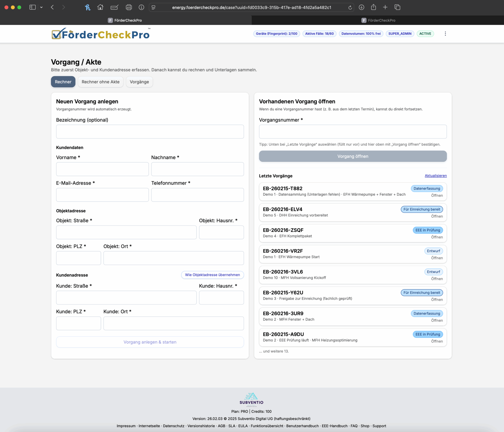
Task: Open tab overview icon
Action: tap(397, 7)
